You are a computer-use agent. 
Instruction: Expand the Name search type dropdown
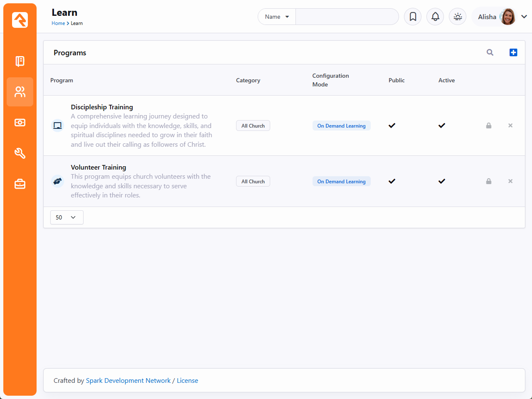(277, 17)
